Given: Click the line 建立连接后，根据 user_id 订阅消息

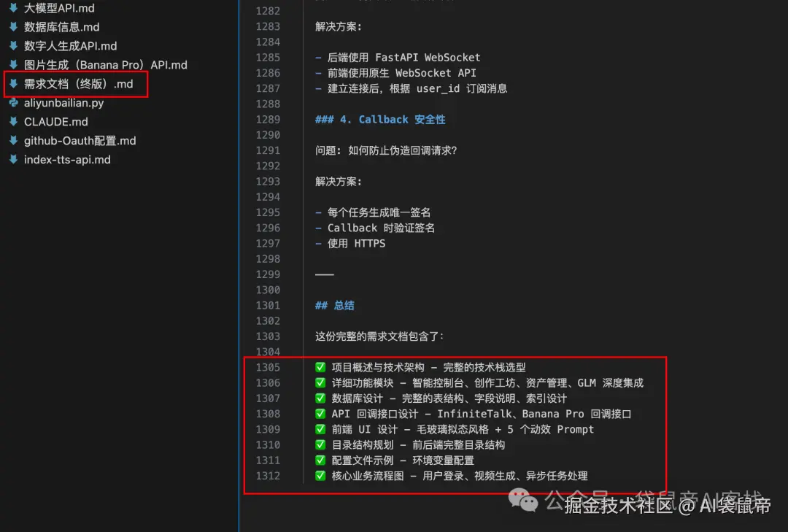Looking at the screenshot, I should 417,88.
